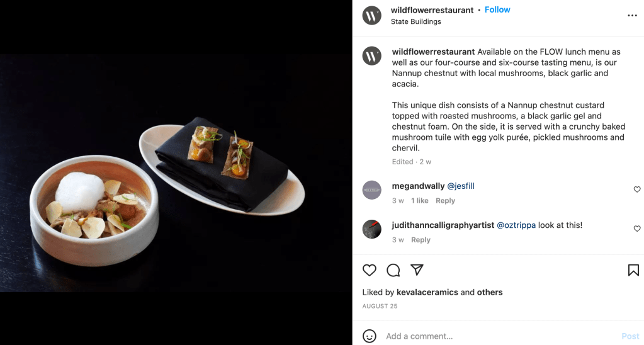Click the dish photo of the post
The image size is (644, 345).
click(x=176, y=172)
